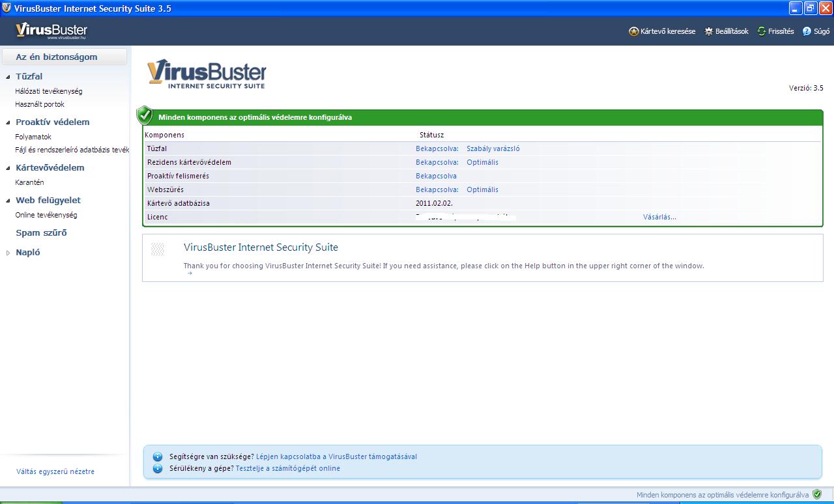Viewport: 834px width, 504px height.
Task: Click Bekapcsolva link in Tűzfal row
Action: (437, 148)
